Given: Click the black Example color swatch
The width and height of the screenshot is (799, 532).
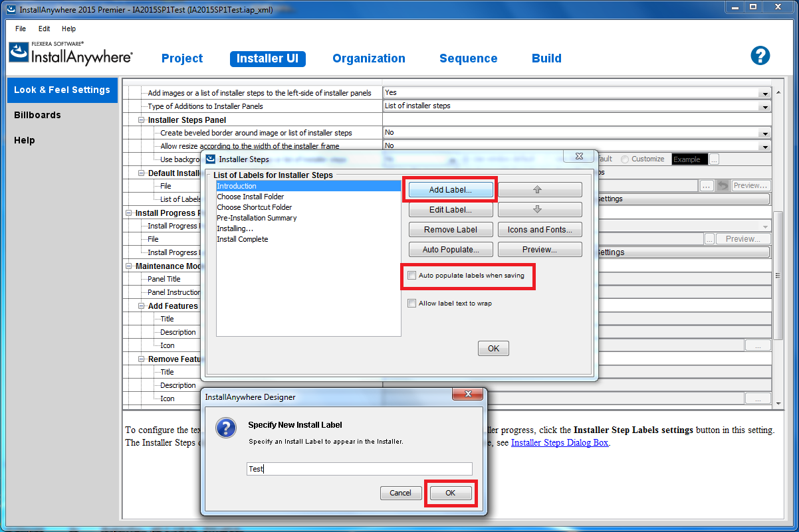Looking at the screenshot, I should [689, 159].
